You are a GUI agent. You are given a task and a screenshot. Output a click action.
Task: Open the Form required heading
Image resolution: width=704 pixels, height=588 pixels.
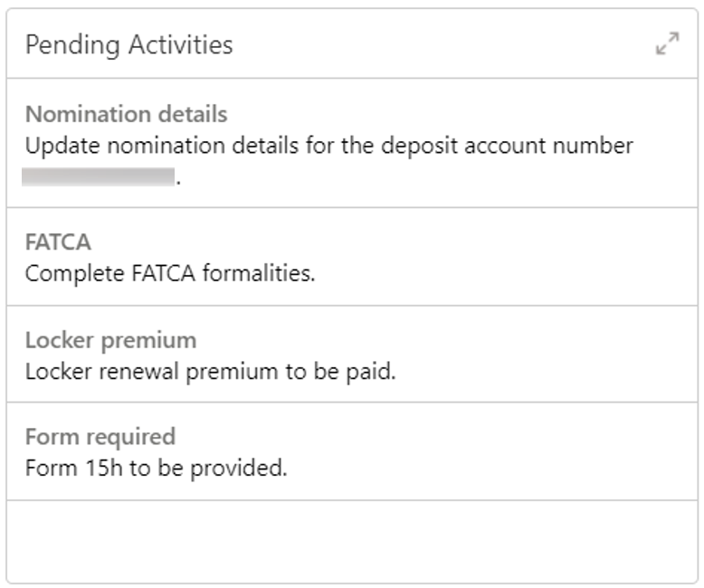[100, 437]
